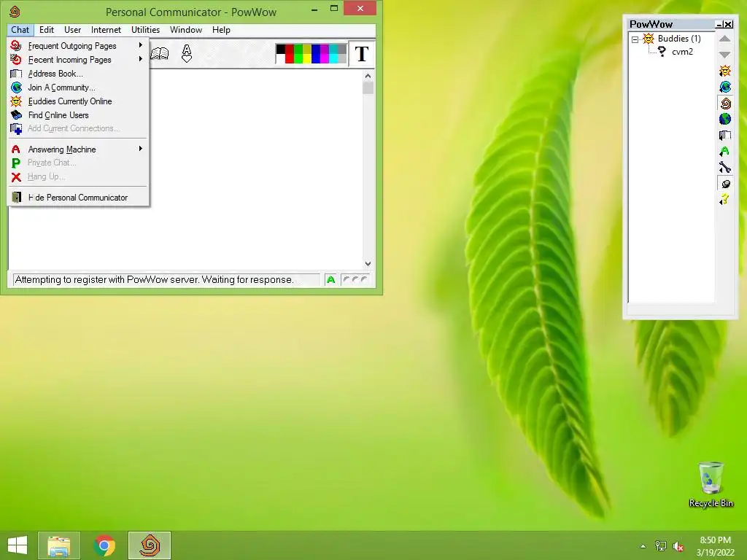Viewport: 747px width, 560px height.
Task: Click the network icon in system tray
Action: (x=661, y=546)
